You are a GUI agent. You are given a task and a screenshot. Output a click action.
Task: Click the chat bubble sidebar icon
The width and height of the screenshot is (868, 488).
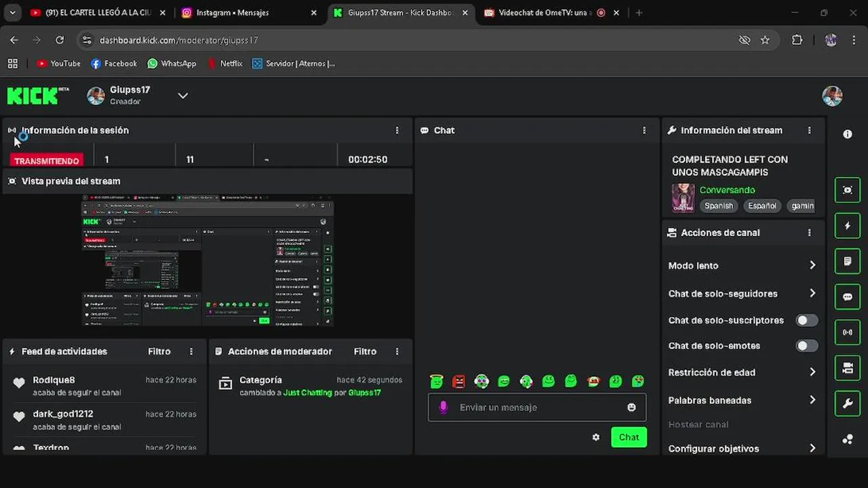(x=848, y=297)
